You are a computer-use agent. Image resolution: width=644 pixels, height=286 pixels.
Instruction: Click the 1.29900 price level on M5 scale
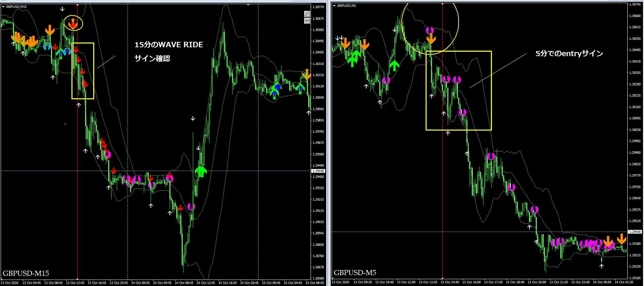point(635,153)
